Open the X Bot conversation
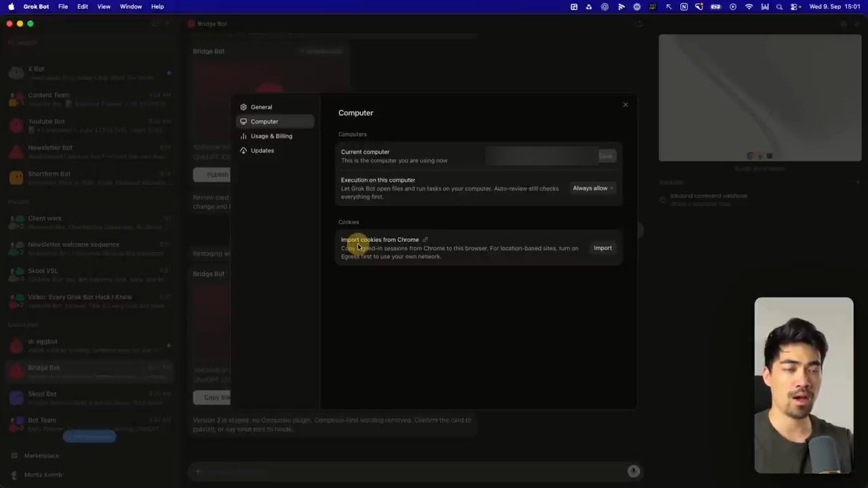This screenshot has width=868, height=488. (x=90, y=73)
